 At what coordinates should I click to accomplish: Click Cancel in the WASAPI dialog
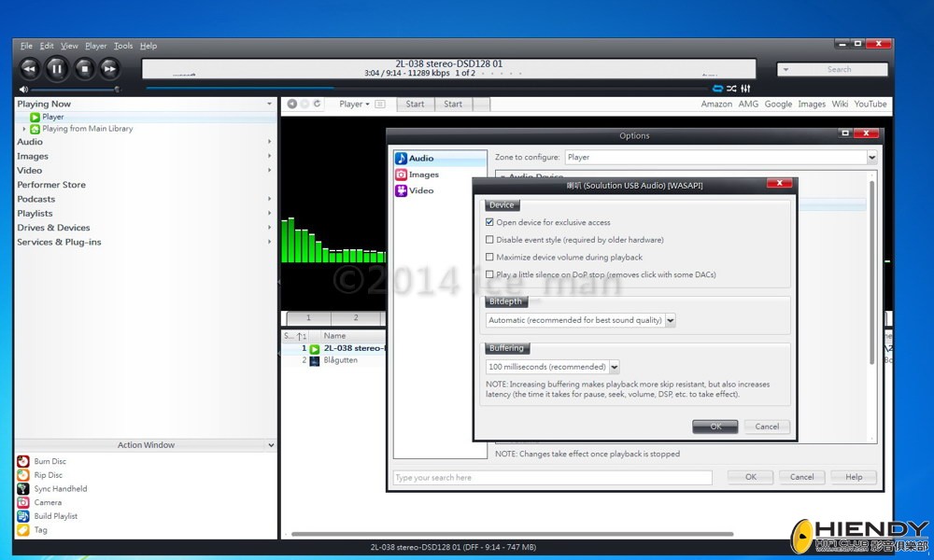tap(767, 427)
